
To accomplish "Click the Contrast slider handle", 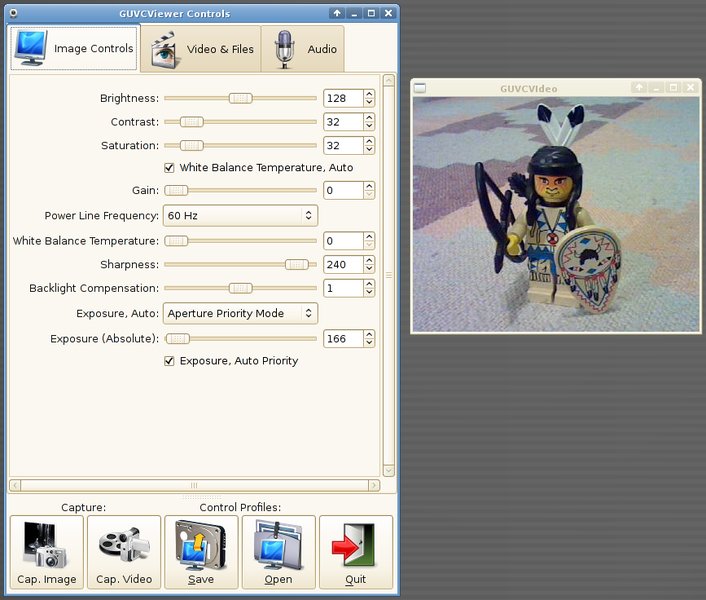I will click(x=192, y=122).
